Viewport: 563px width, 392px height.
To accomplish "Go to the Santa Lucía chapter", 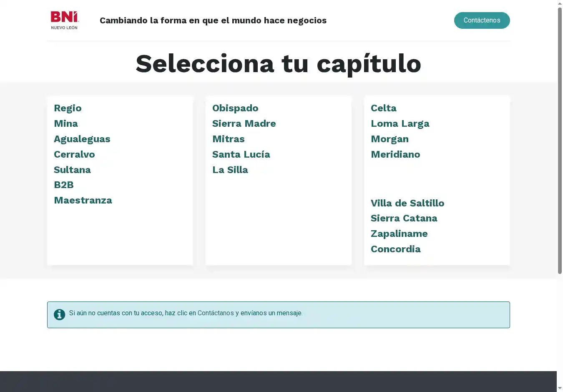I will click(241, 155).
